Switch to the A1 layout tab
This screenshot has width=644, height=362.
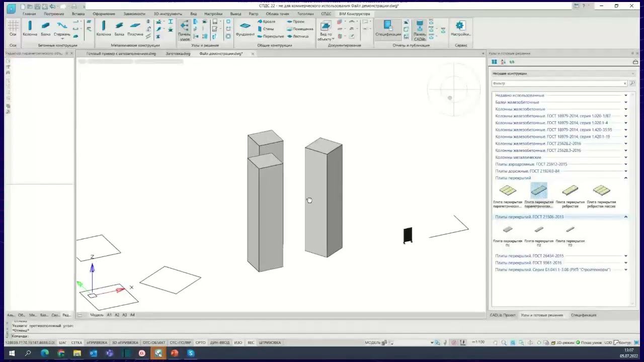coord(109,315)
